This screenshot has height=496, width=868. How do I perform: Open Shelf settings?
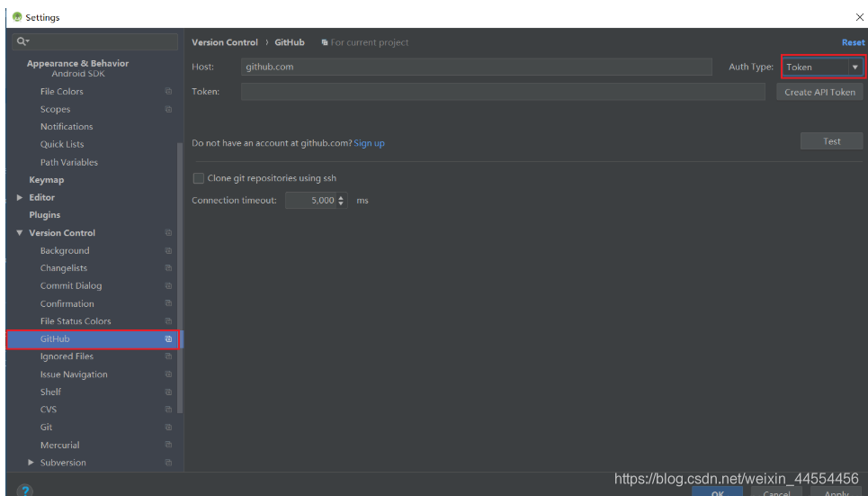[50, 392]
